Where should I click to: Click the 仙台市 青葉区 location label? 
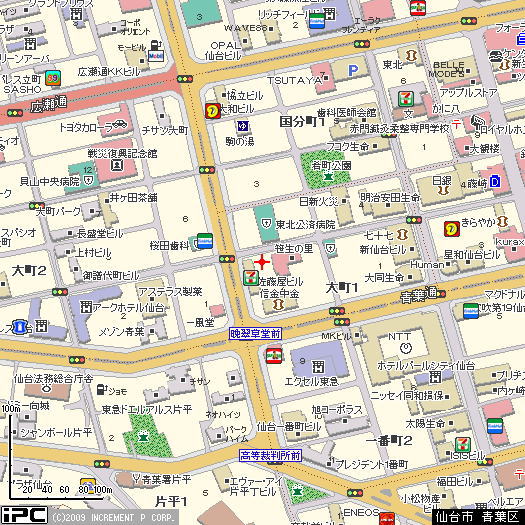478,517
